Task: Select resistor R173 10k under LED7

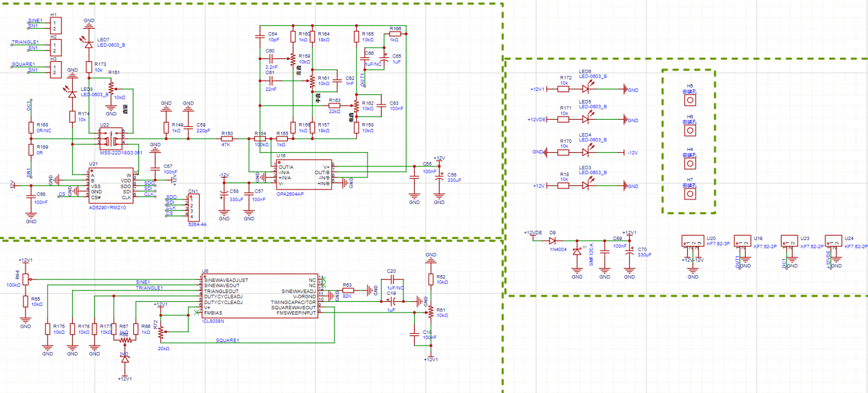Action: (89, 67)
